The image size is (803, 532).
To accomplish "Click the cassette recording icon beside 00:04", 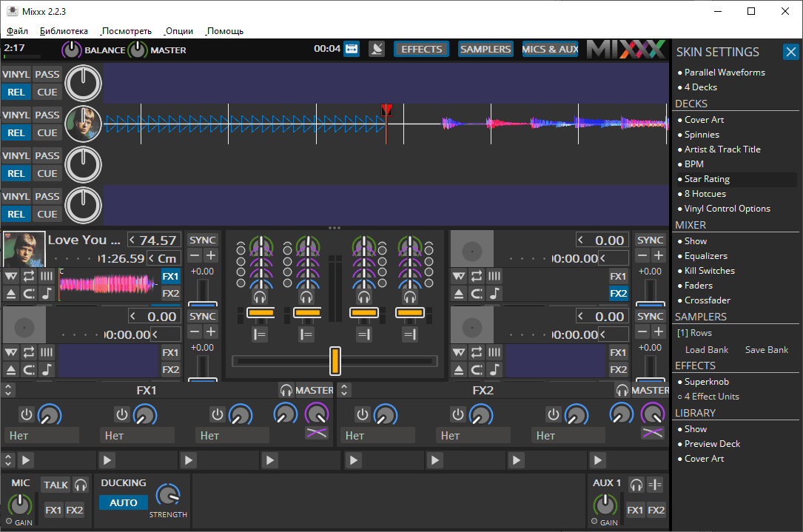I will pyautogui.click(x=352, y=49).
